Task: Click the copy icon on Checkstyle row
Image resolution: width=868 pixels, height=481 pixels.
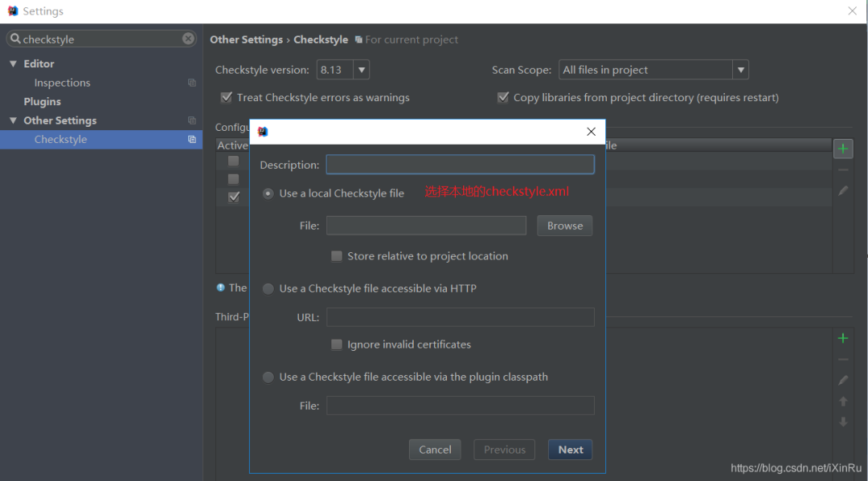Action: click(192, 140)
